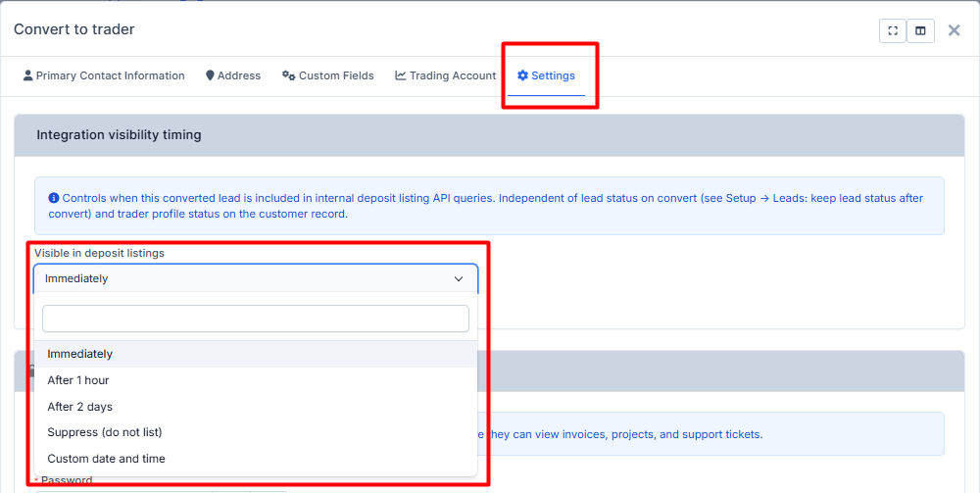Viewport: 980px width, 493px height.
Task: Choose the Immediately option from the list
Action: (x=80, y=354)
